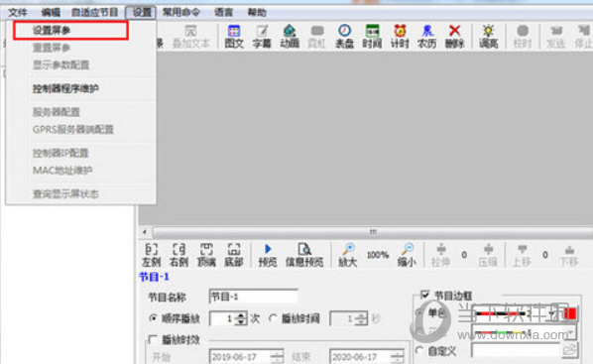Choose MAC地址维护 menu entry
The height and width of the screenshot is (364, 593).
pyautogui.click(x=62, y=171)
